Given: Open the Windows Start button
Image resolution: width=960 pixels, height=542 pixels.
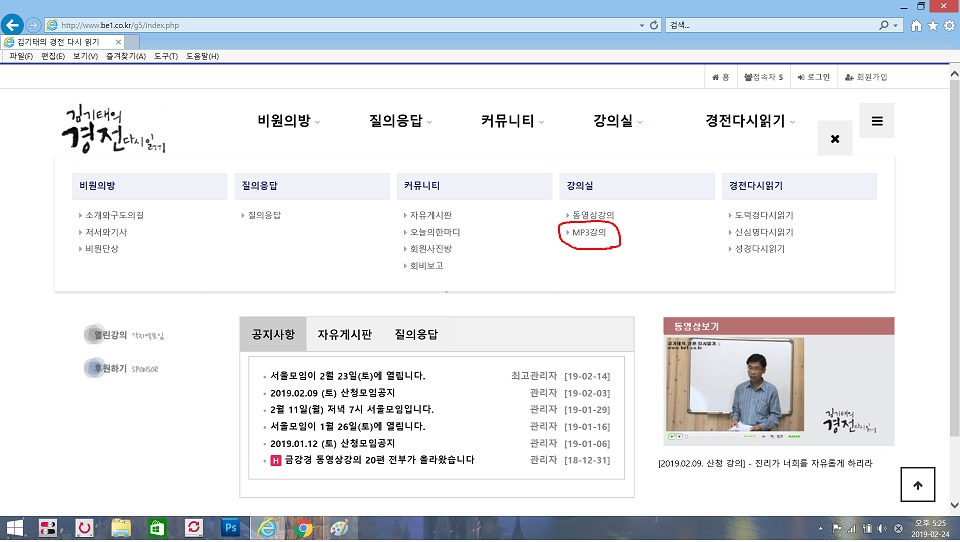Looking at the screenshot, I should pyautogui.click(x=15, y=528).
